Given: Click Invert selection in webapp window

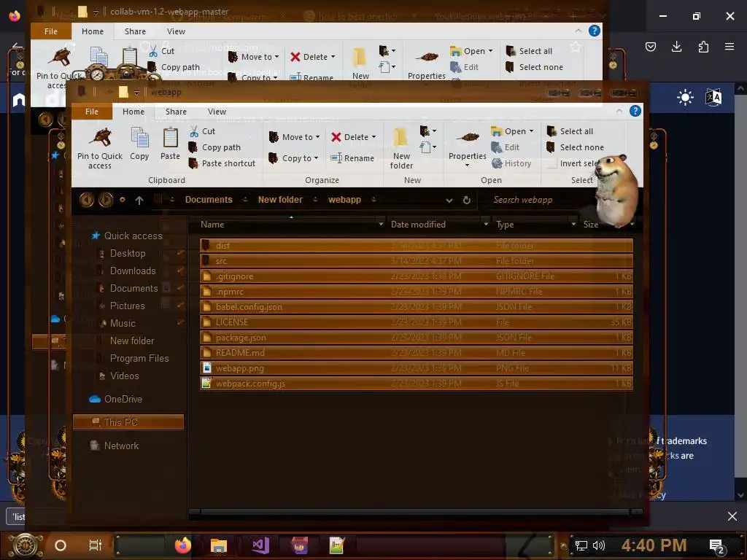Looking at the screenshot, I should click(x=573, y=163).
